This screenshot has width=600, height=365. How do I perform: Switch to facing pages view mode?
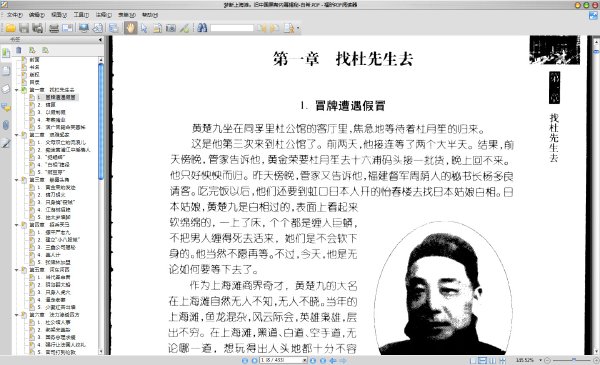point(492,360)
